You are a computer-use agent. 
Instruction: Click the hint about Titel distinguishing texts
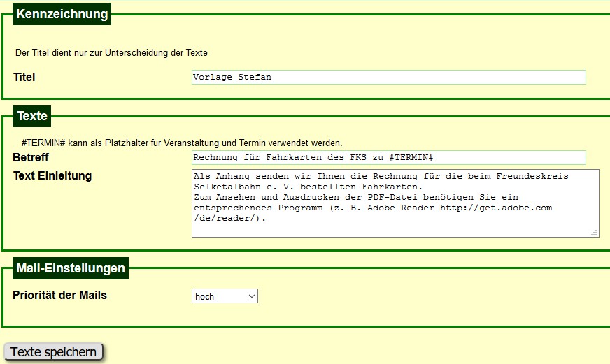point(111,52)
